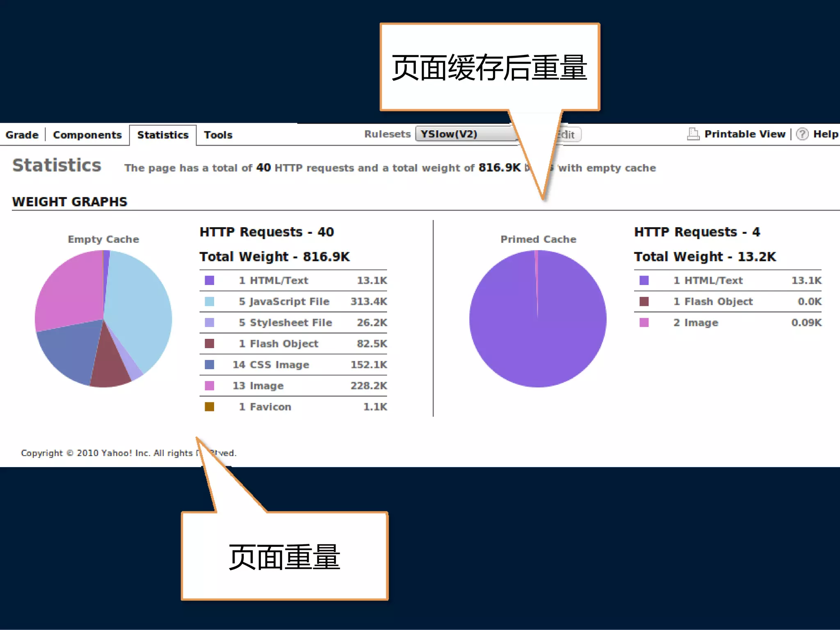Open the Help link
840x630 pixels.
825,134
